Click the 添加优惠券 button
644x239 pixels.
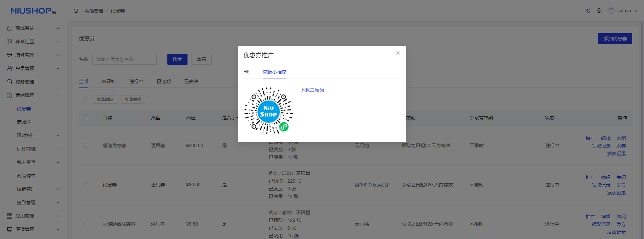point(615,39)
